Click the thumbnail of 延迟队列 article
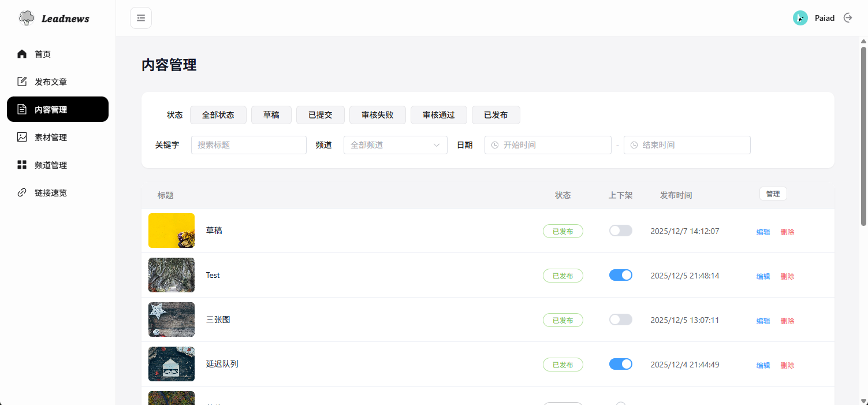The width and height of the screenshot is (868, 405). click(172, 364)
